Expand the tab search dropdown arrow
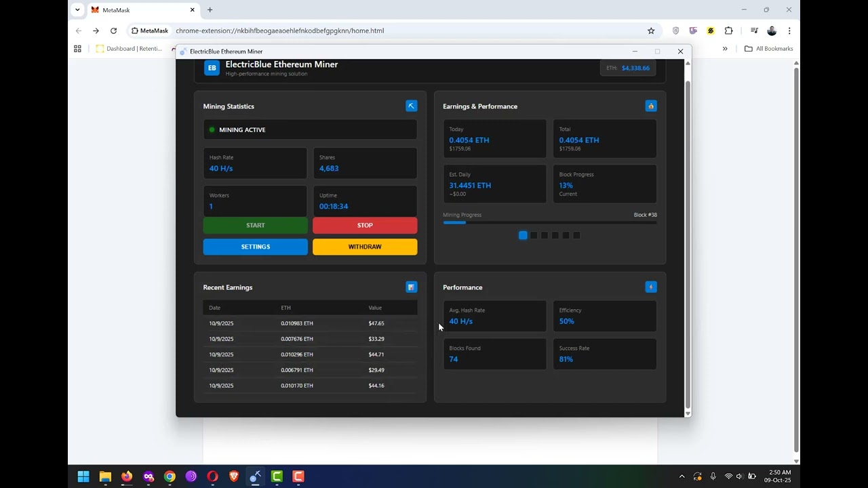868x488 pixels. (77, 10)
